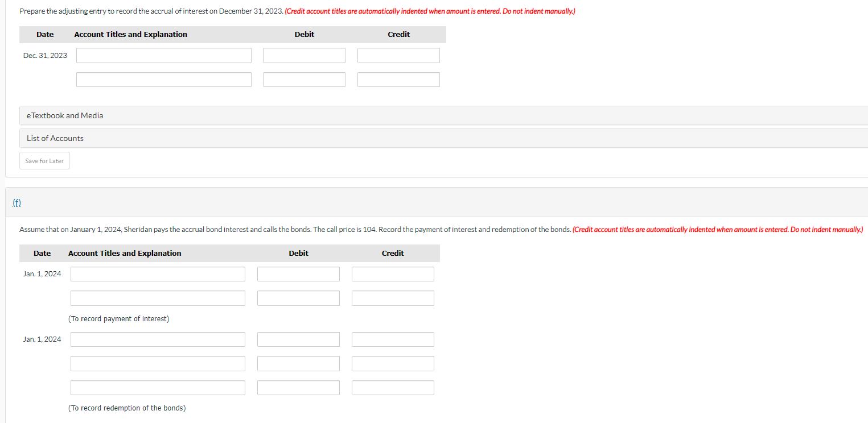The width and height of the screenshot is (868, 423).
Task: Click the first account title field of the bond redemption entry
Action: (x=157, y=339)
